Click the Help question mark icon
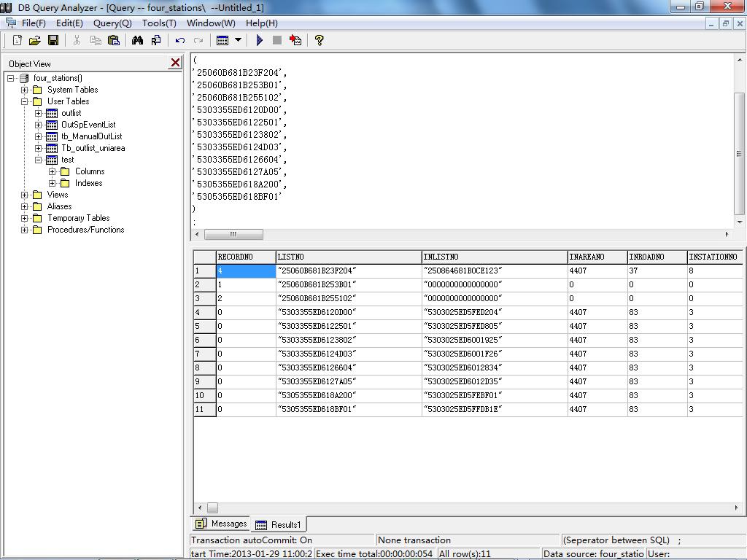Screen dimensions: 747x560 (x=319, y=41)
